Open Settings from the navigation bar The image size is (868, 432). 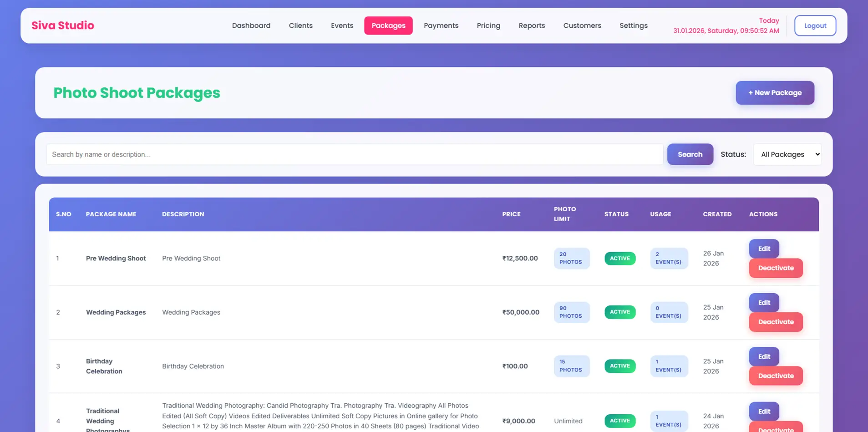click(633, 25)
